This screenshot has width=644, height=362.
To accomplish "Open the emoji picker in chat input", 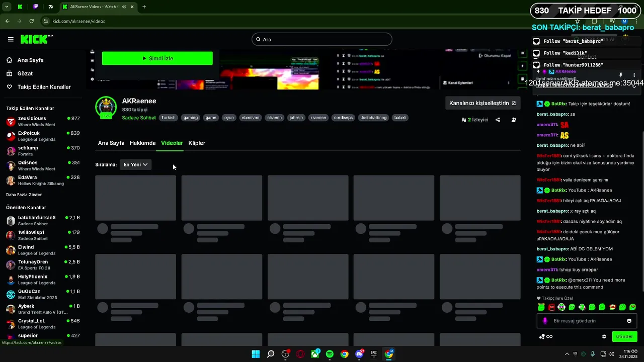I will pos(629,321).
